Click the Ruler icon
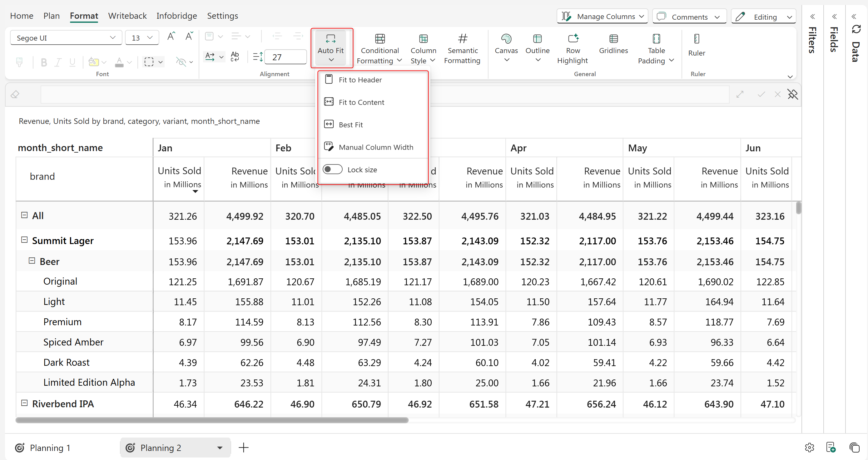The image size is (868, 460). tap(696, 39)
